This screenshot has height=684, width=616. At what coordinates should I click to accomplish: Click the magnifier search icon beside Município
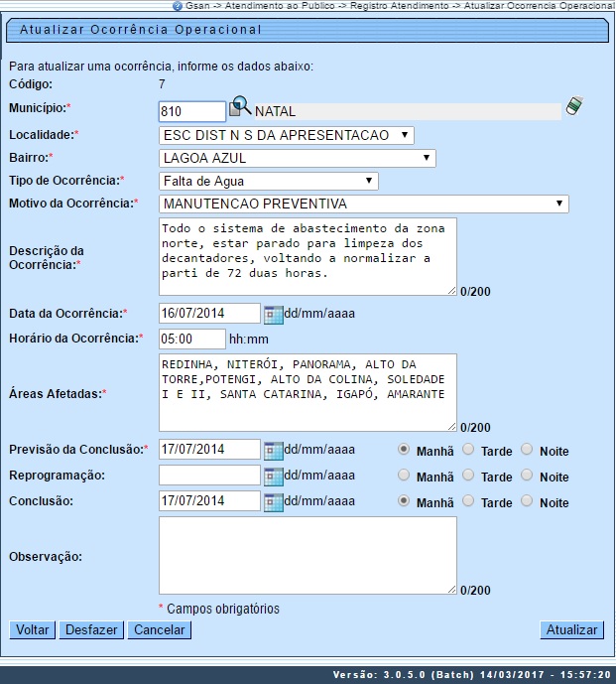pyautogui.click(x=241, y=107)
